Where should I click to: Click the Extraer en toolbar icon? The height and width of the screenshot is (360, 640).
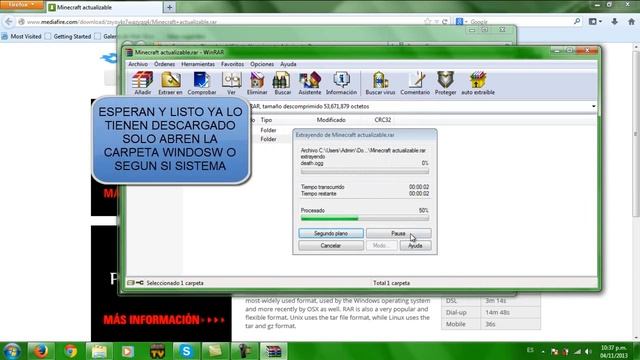click(x=171, y=83)
